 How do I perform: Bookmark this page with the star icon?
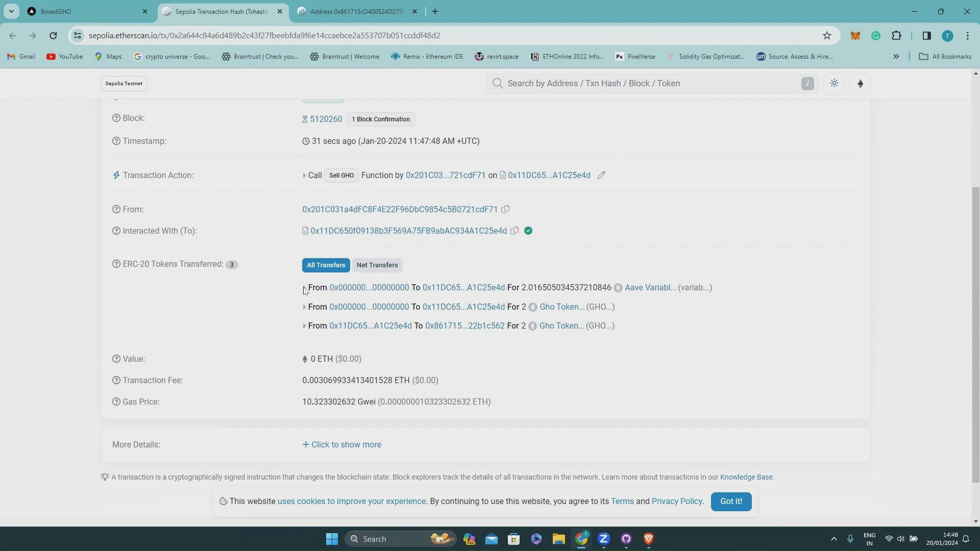(827, 36)
